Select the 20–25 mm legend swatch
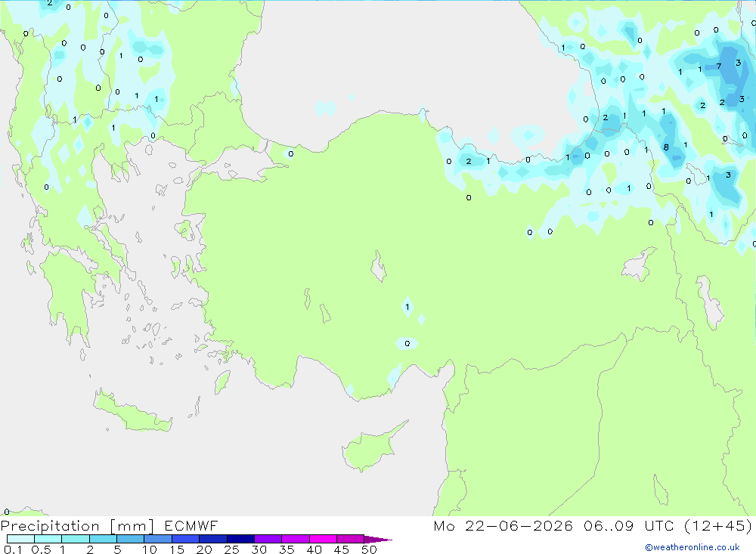 click(x=212, y=539)
